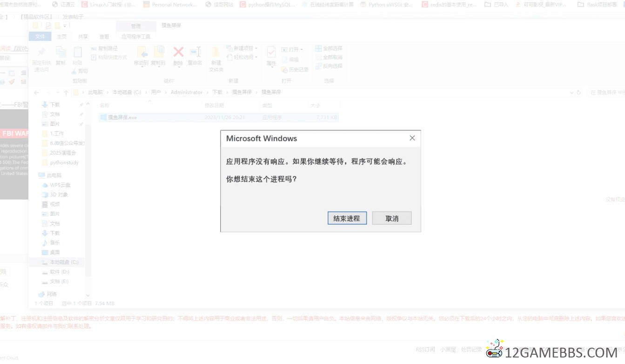Screen dimensions: 625x364
Task: Click the 结束进程 button in the dialog
Action: point(347,218)
